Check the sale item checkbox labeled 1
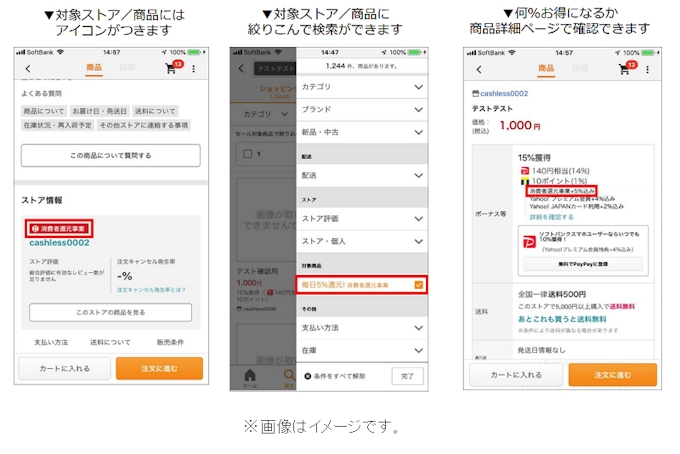 coord(247,154)
